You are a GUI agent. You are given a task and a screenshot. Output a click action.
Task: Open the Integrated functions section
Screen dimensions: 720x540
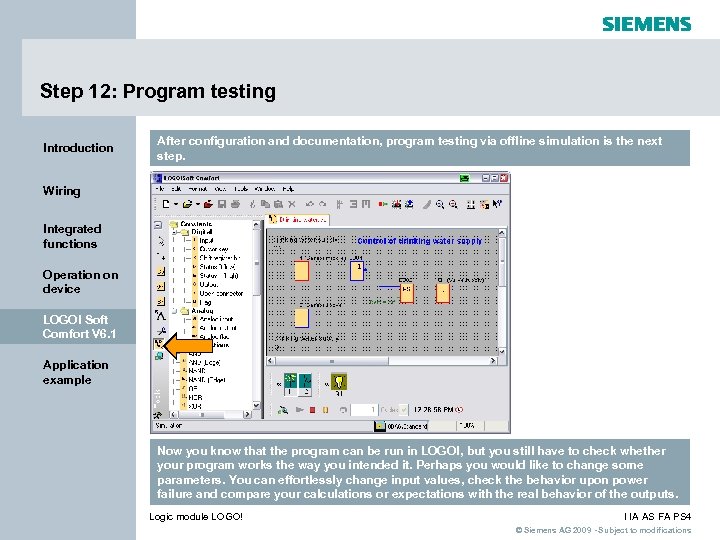click(72, 236)
